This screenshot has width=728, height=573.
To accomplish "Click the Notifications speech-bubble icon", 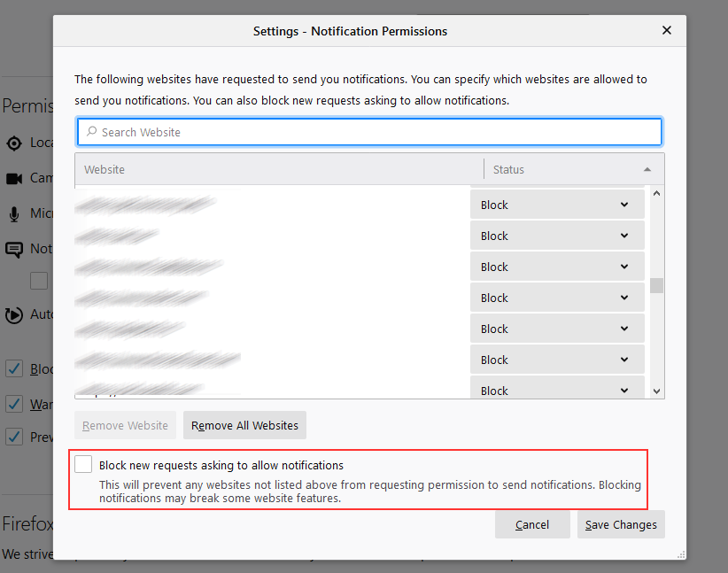I will click(x=14, y=249).
